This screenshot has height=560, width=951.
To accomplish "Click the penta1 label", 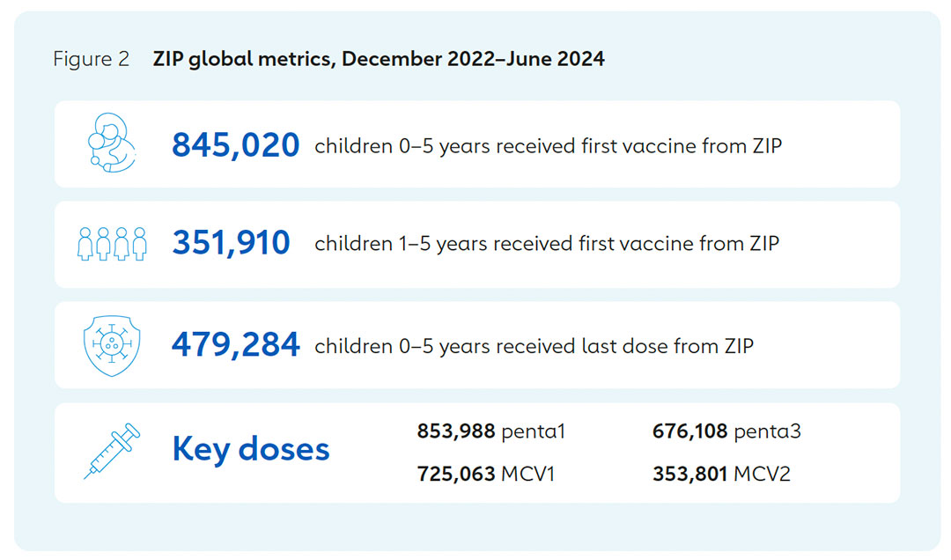I will [533, 431].
